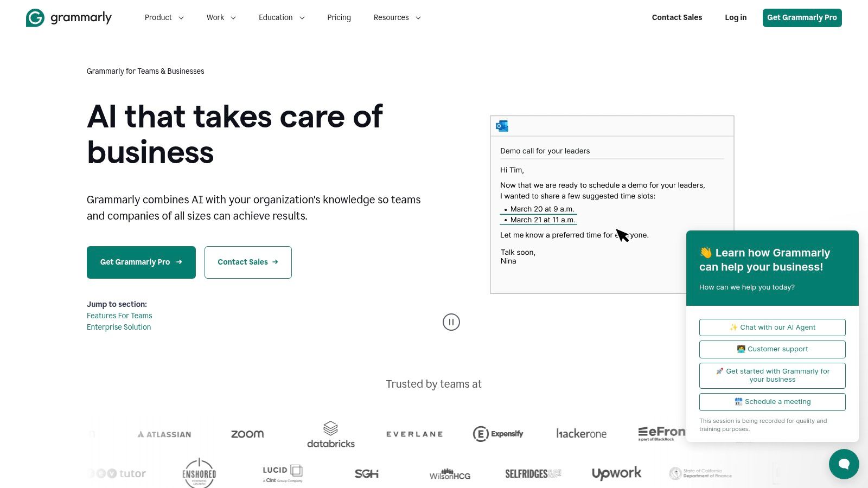The image size is (868, 488).
Task: Open the chat bubble launcher icon
Action: tap(844, 464)
